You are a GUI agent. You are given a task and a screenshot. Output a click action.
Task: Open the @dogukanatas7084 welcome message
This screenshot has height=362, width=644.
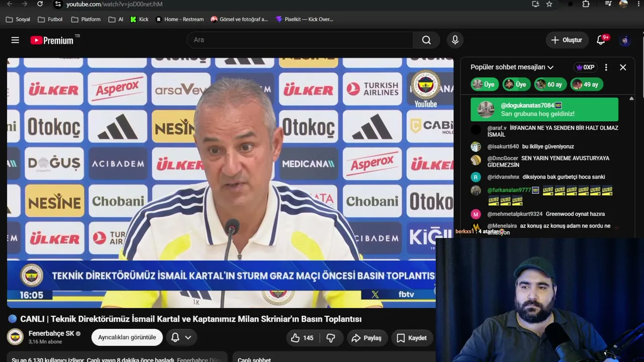point(544,110)
